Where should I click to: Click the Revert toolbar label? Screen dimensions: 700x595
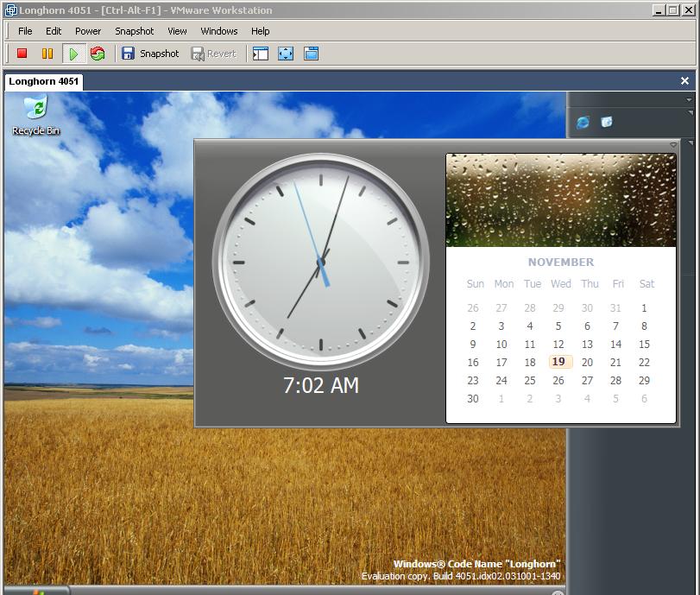[222, 54]
